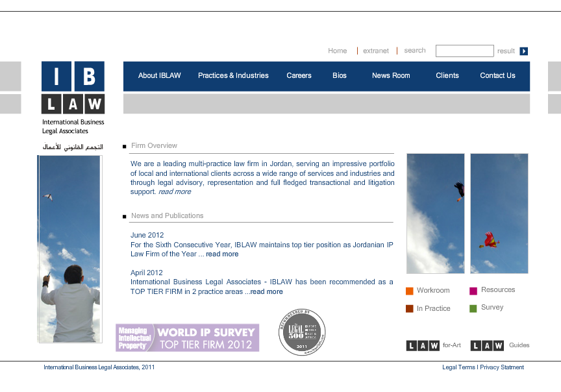
Task: Click the green Survey square icon
Action: click(x=473, y=308)
